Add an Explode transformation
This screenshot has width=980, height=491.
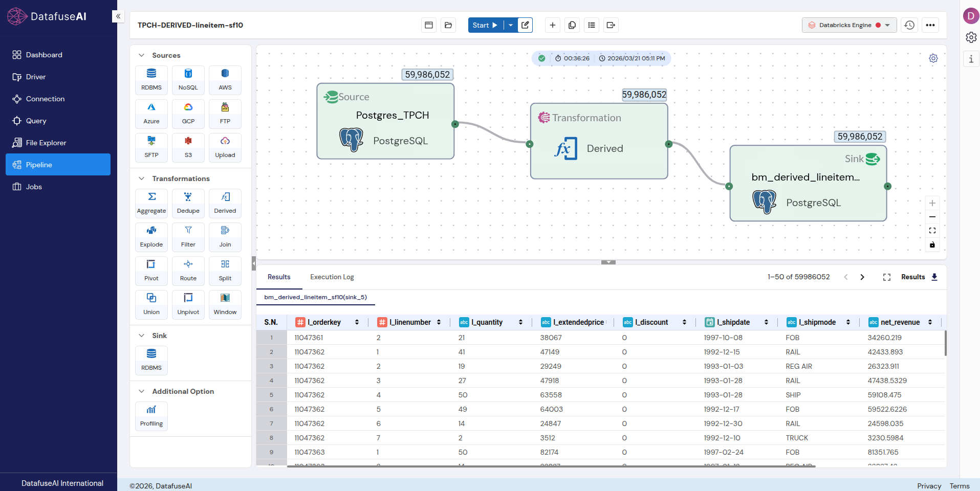[151, 237]
